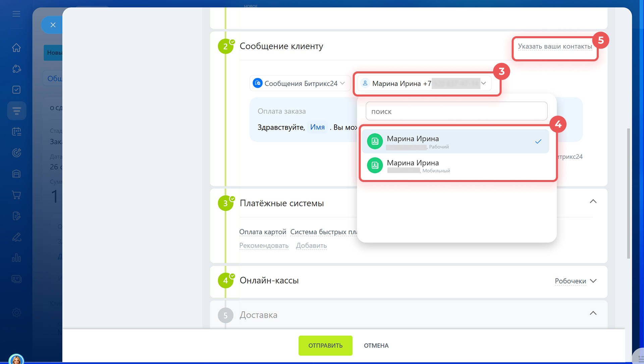Click the Указать ваши контакты link
Screen dimensions: 644x364
click(x=555, y=47)
